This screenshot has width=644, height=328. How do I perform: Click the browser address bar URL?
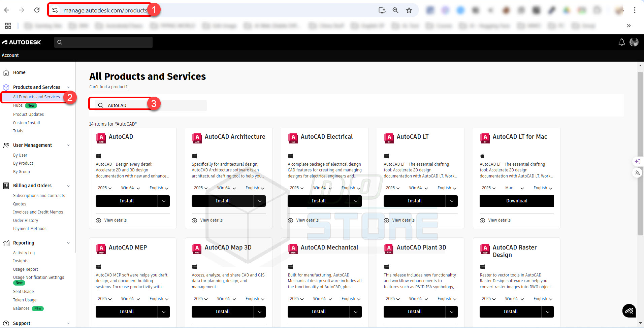(x=105, y=10)
